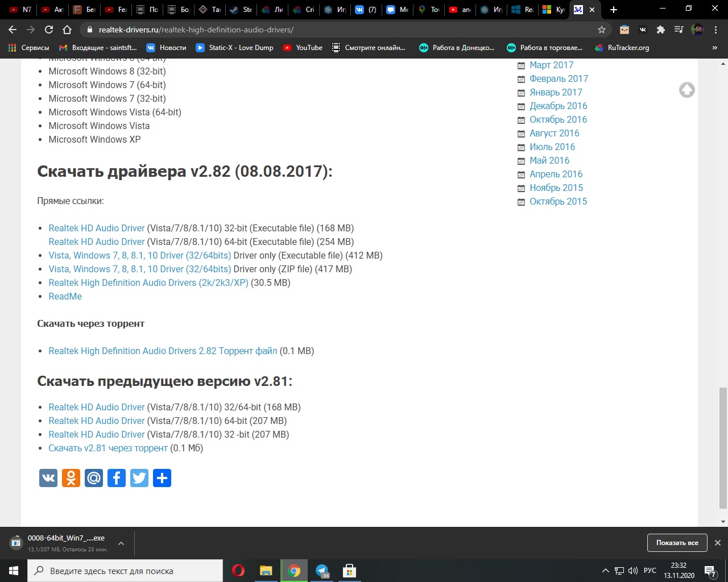Image resolution: width=728 pixels, height=582 pixels.
Task: Click Скачать v2.81 через торрент
Action: point(108,448)
